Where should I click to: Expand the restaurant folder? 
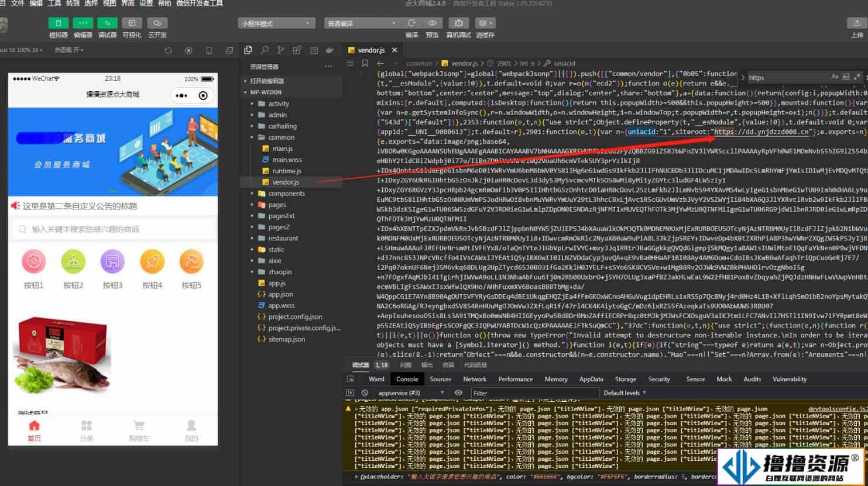pos(291,238)
